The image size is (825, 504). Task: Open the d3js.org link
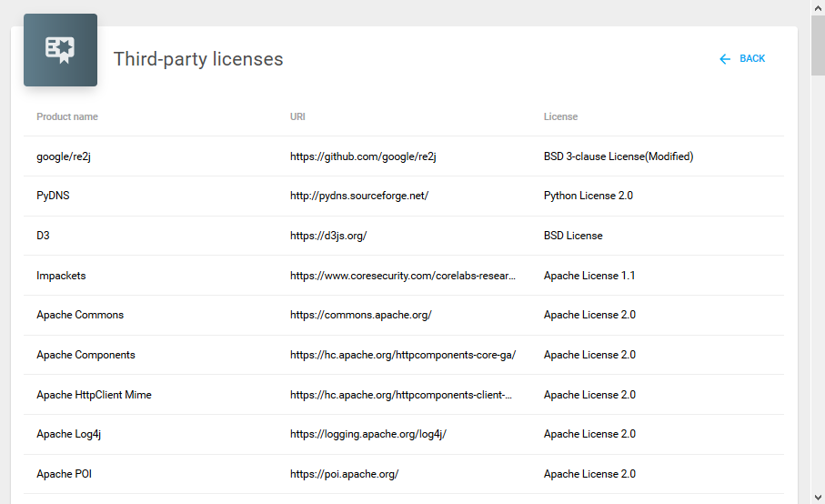[x=327, y=236]
